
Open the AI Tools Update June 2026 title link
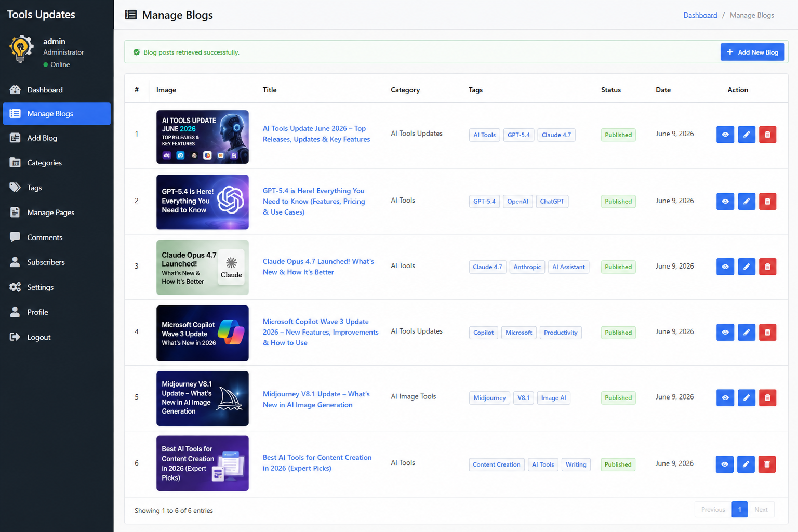pos(316,134)
